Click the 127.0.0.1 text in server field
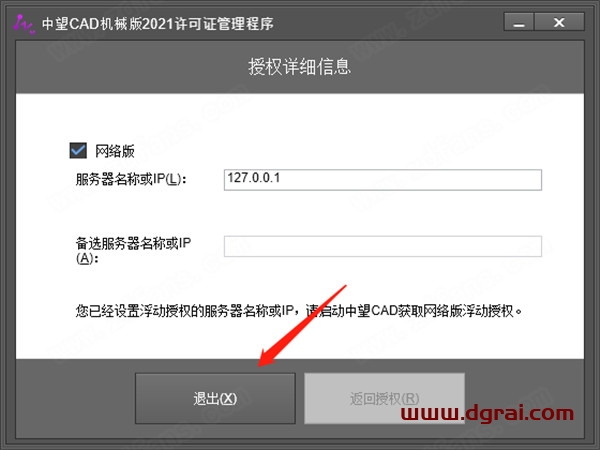This screenshot has height=450, width=600. [x=254, y=178]
